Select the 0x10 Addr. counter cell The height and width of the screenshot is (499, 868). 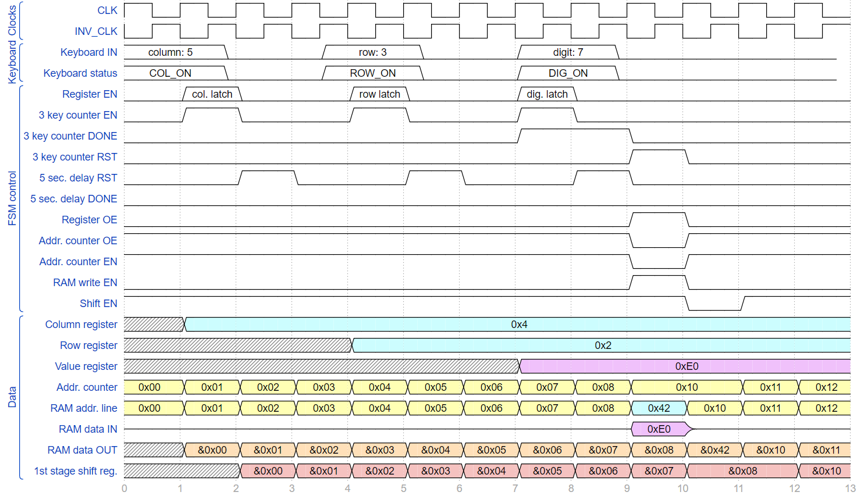click(x=687, y=387)
